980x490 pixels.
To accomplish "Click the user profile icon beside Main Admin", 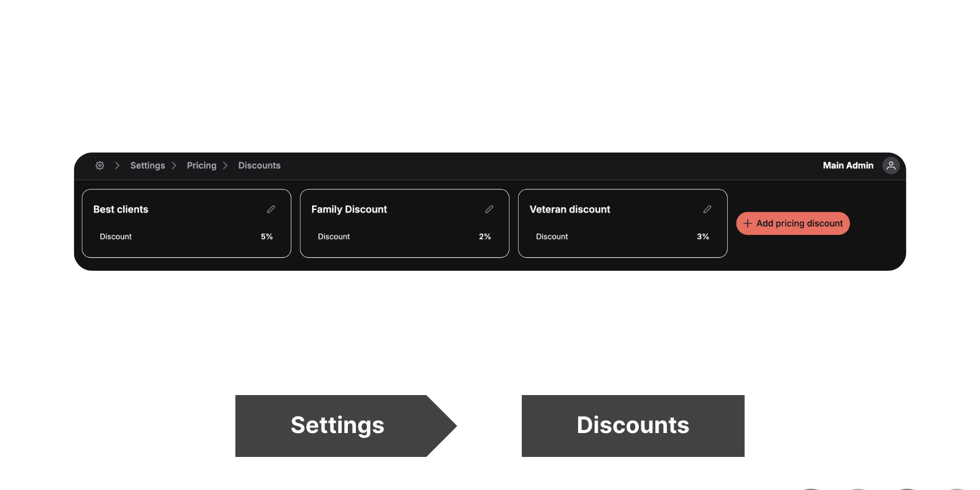I will coord(891,165).
